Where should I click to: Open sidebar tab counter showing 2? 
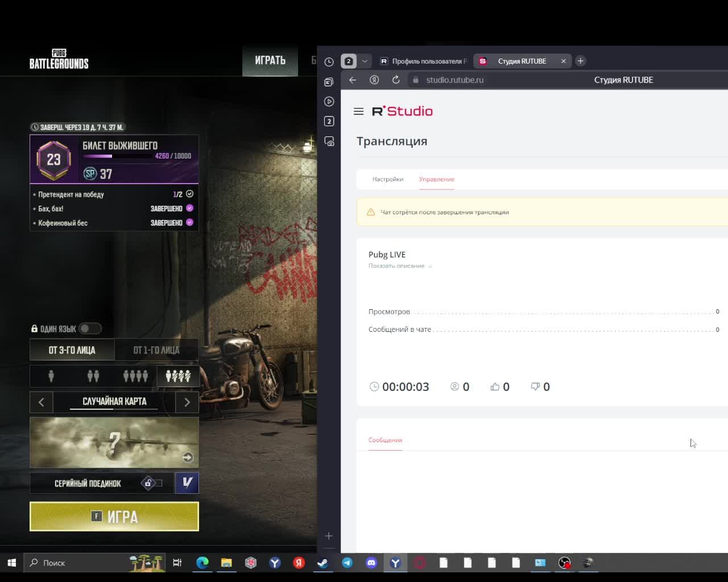[x=329, y=121]
